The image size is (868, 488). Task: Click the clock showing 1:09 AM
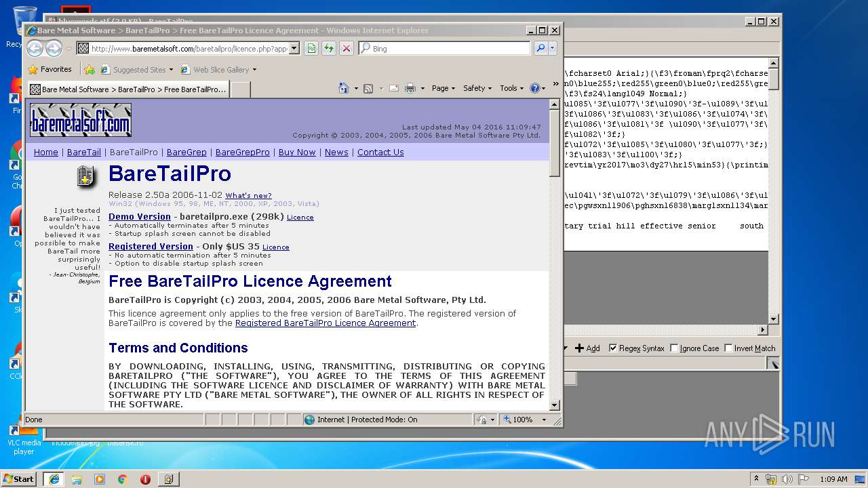point(833,479)
